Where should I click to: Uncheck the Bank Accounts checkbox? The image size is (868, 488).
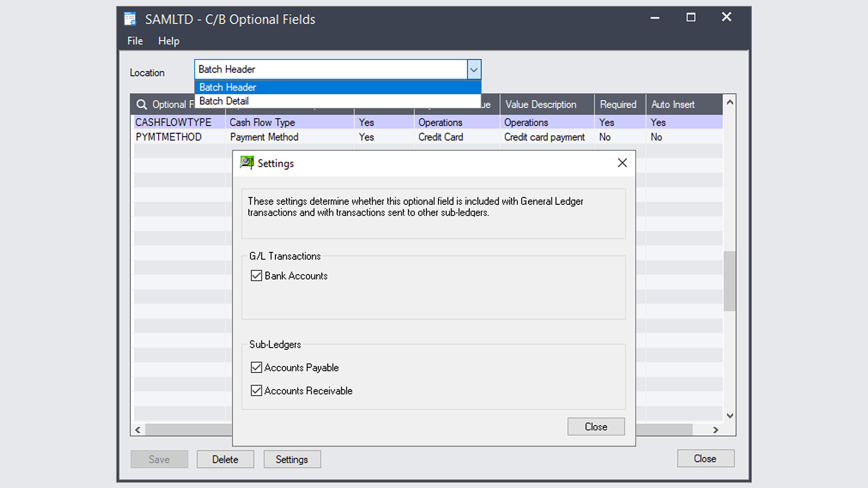(256, 276)
